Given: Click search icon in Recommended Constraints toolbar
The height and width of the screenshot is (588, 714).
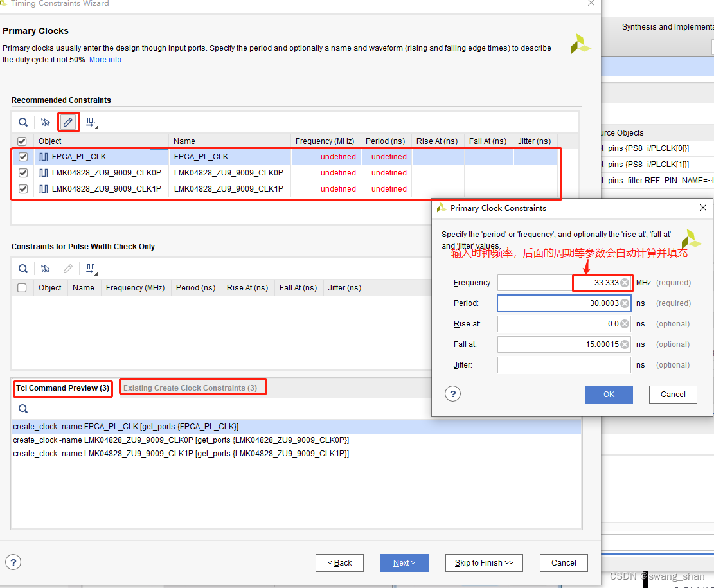Looking at the screenshot, I should [x=22, y=122].
